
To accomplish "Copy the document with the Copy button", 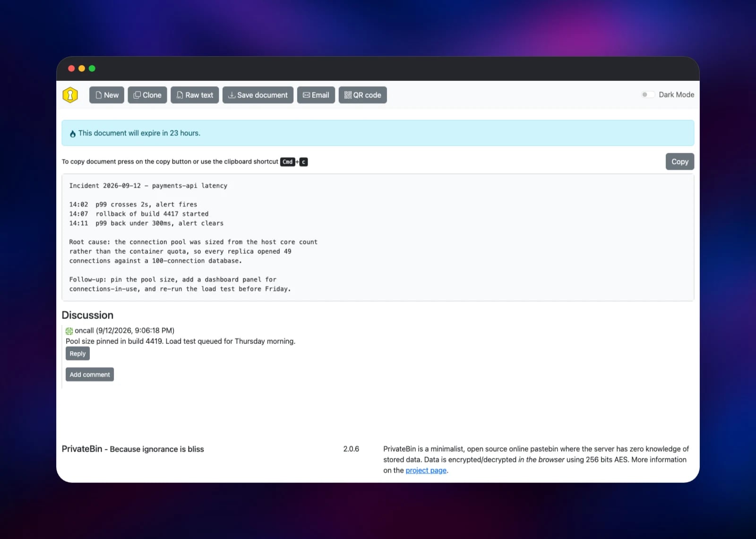I will (x=680, y=162).
